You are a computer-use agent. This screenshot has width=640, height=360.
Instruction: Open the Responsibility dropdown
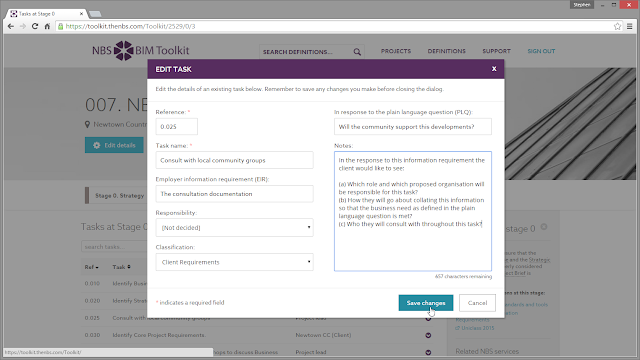click(234, 227)
